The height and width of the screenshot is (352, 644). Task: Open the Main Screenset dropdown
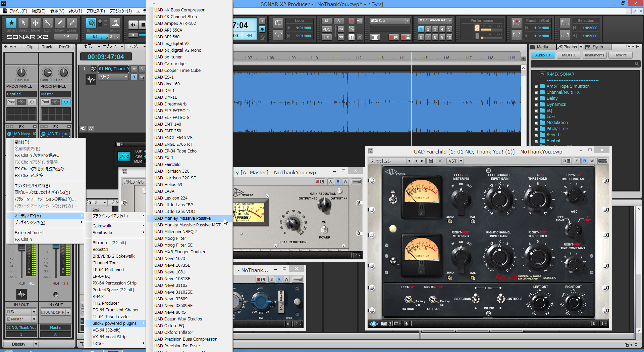pos(450,20)
